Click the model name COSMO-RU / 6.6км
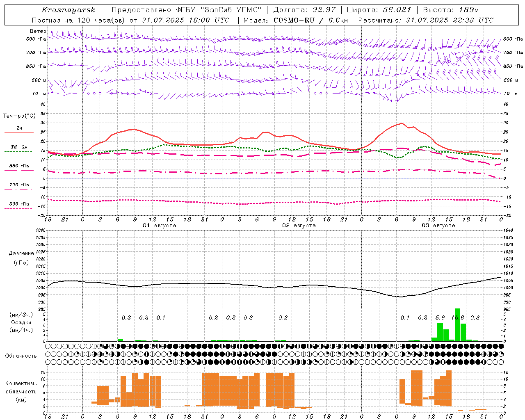The height and width of the screenshot is (420, 525). point(310,20)
